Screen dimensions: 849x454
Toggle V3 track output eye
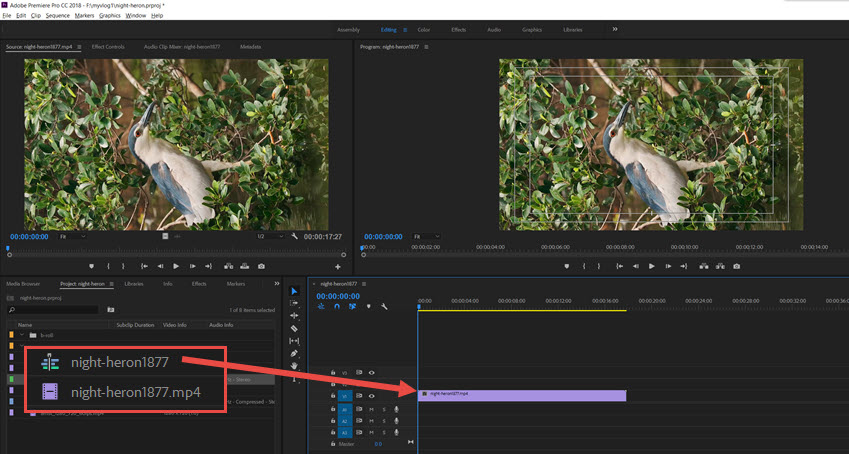(x=371, y=373)
